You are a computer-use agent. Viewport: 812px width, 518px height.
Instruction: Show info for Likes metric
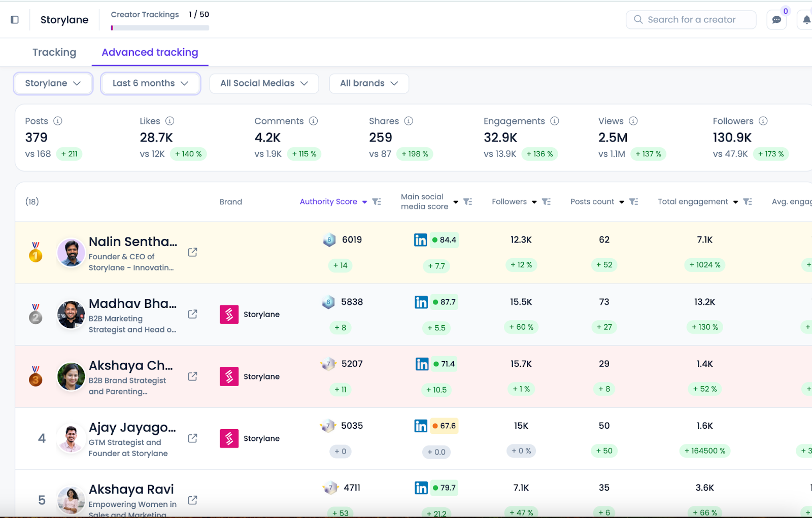click(x=170, y=121)
